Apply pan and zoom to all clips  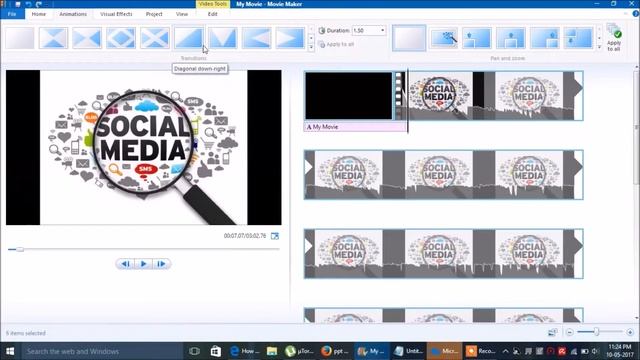point(613,38)
